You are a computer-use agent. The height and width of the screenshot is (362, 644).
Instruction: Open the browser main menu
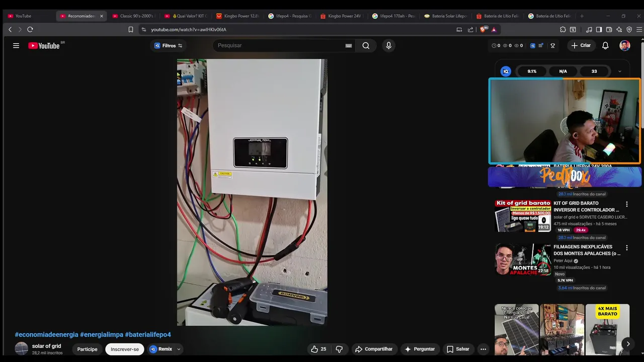tap(639, 30)
